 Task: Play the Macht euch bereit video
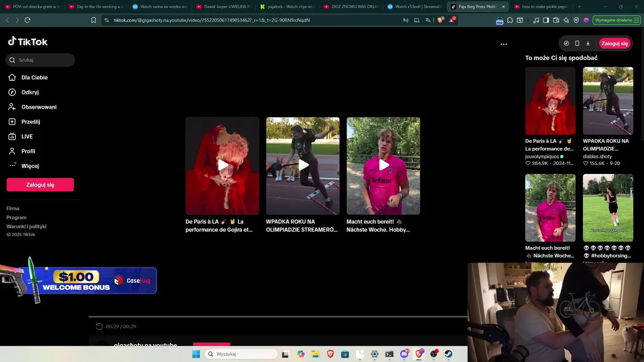coord(383,165)
